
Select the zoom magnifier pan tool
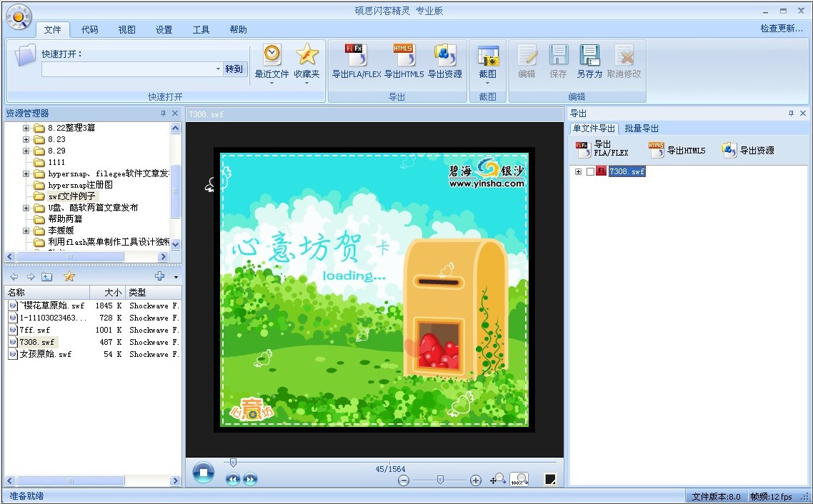(498, 480)
